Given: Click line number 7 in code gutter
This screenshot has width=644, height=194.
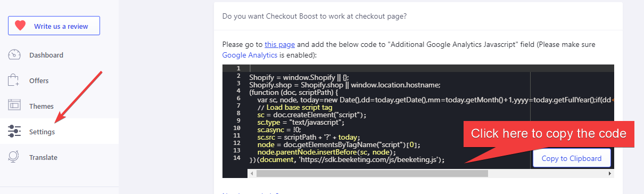Looking at the screenshot, I should pos(238,107).
